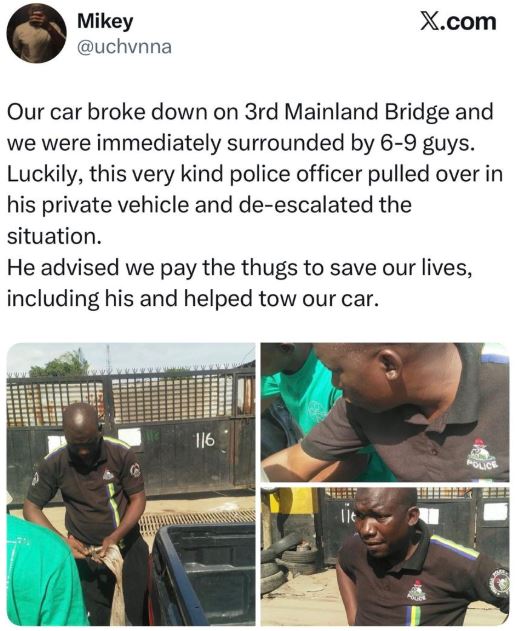The width and height of the screenshot is (517, 631).
Task: Click the gate number 116 in the left photo
Action: [x=205, y=441]
